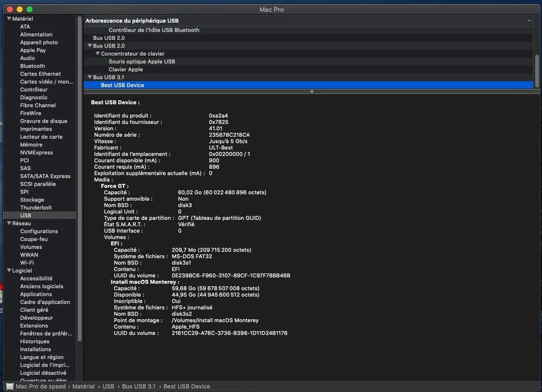
Task: Select Volumes under Réseau
Action: 31,247
